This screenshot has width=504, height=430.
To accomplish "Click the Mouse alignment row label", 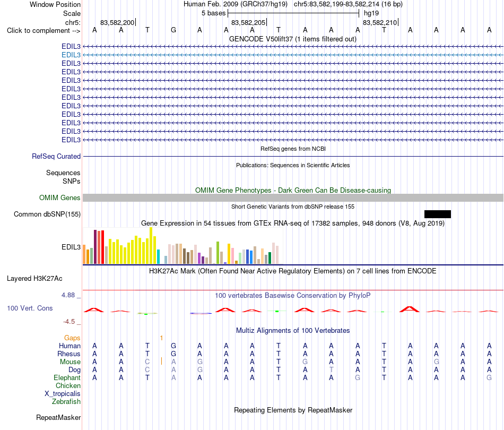I will [70, 362].
